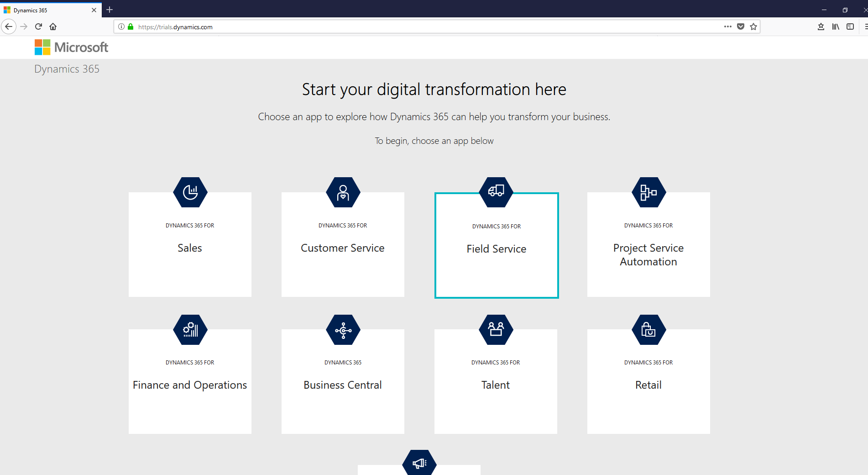The width and height of the screenshot is (868, 475).
Task: Open the Finance and Operations card
Action: (x=190, y=381)
